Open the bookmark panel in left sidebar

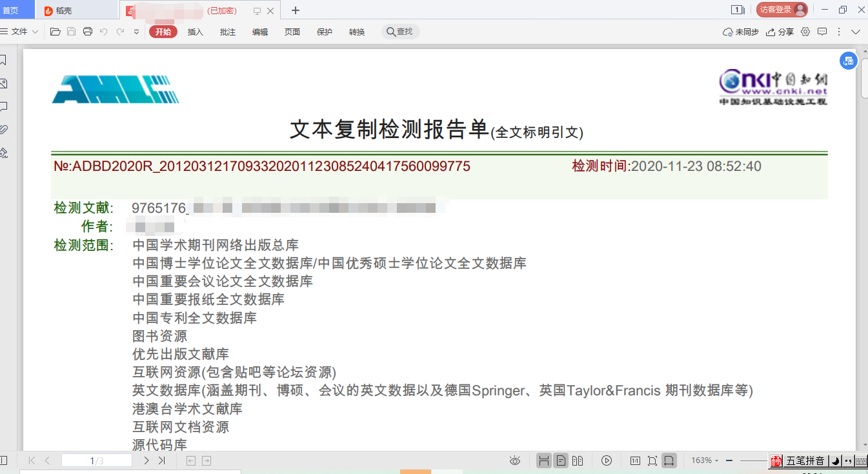(x=3, y=60)
